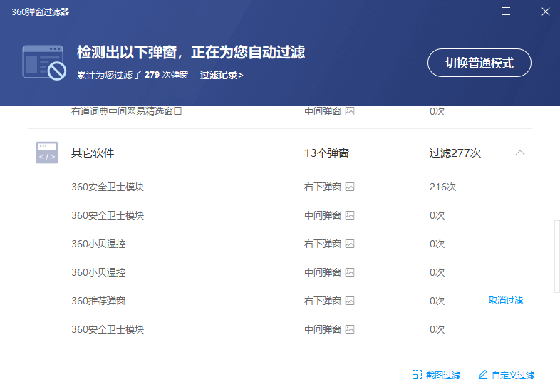Minimize the 360弹窗过滤器 window
This screenshot has width=560, height=392.
[x=525, y=11]
